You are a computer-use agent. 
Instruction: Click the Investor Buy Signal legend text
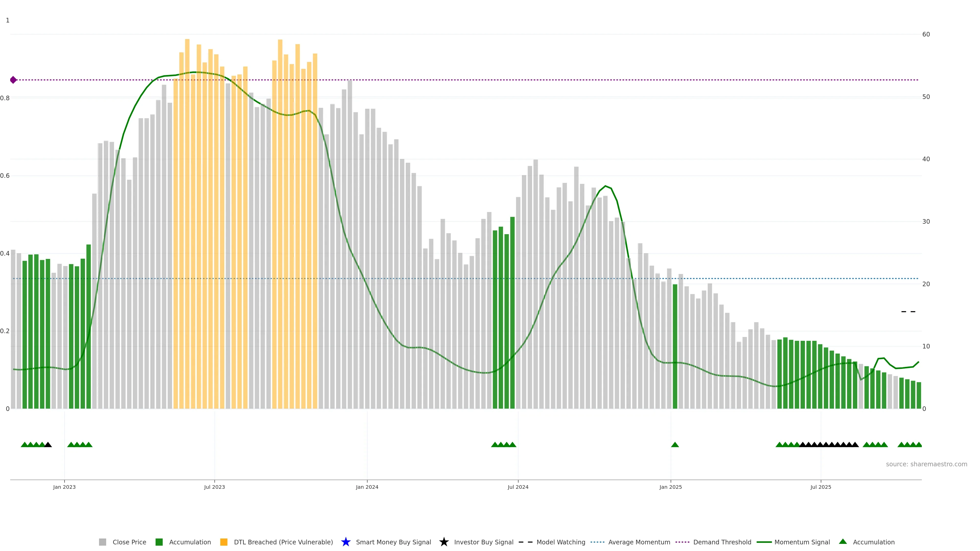click(x=484, y=542)
